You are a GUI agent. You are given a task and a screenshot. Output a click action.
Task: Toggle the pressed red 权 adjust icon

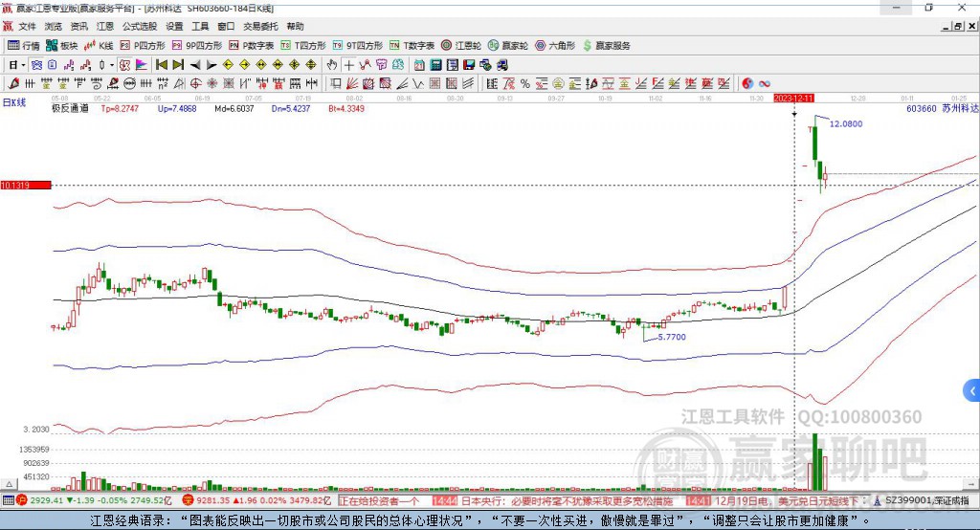pyautogui.click(x=124, y=65)
